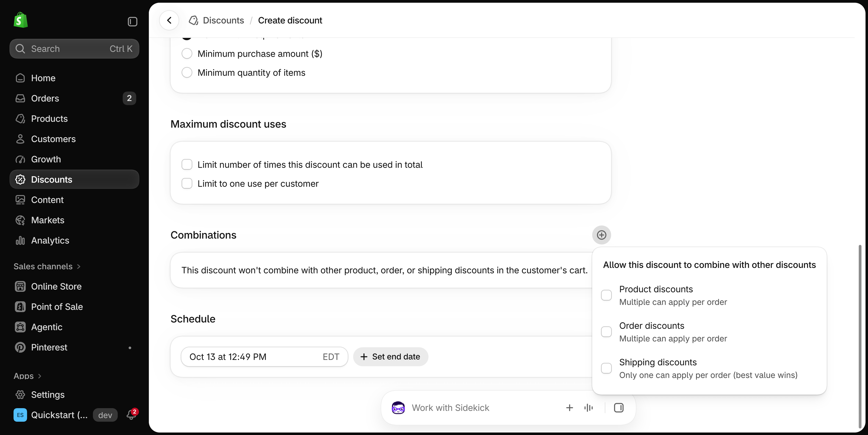Click the ES store avatar icon
This screenshot has height=435, width=868.
pyautogui.click(x=20, y=415)
